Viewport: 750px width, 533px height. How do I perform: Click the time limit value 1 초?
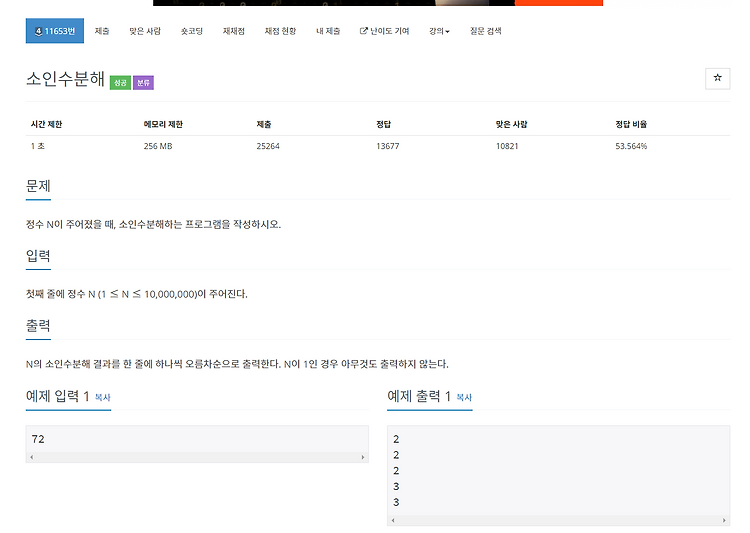38,146
